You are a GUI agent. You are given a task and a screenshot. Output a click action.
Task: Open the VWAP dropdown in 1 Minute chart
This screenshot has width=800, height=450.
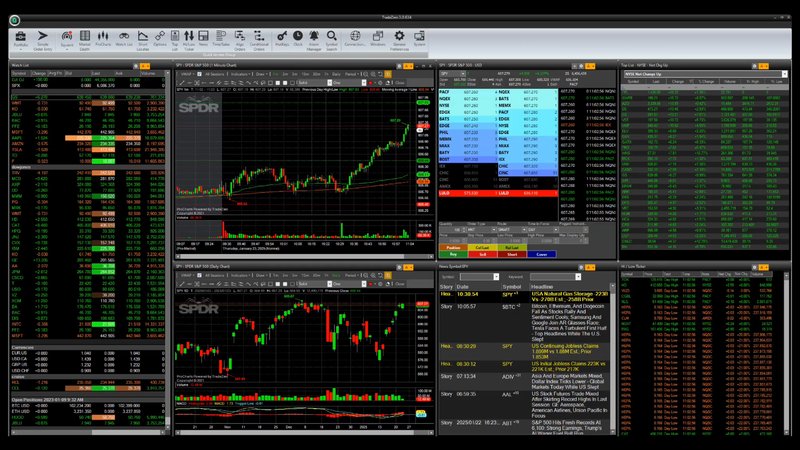point(187,74)
